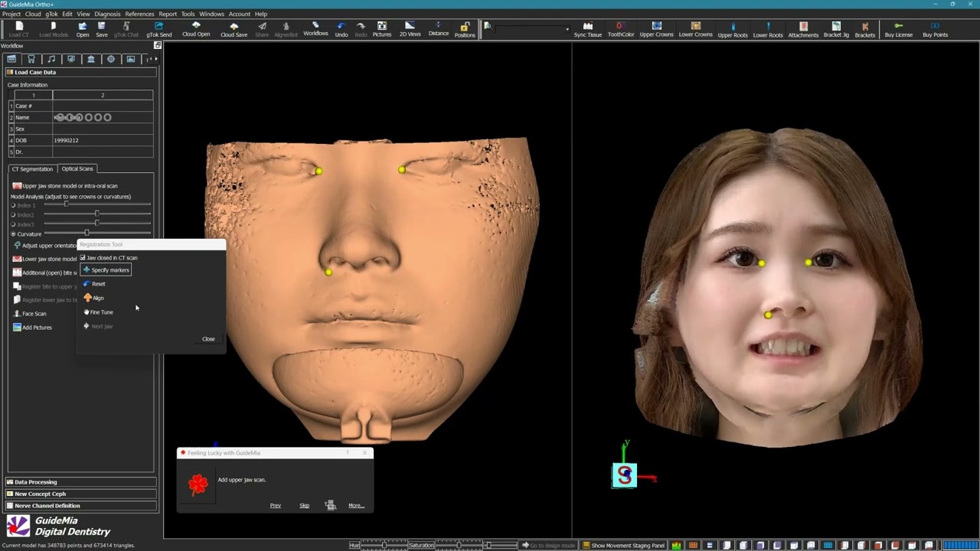Click Prev in the Feeling Lucky dialog

click(276, 505)
